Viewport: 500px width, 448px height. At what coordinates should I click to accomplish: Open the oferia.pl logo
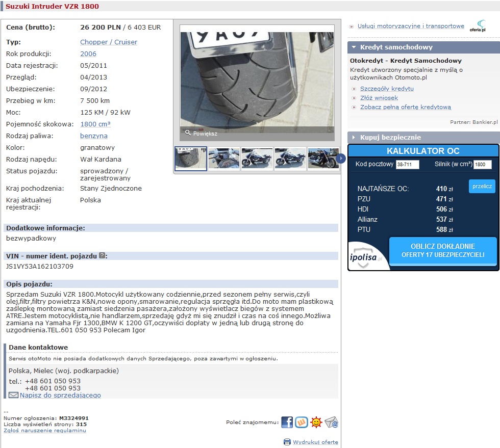click(x=478, y=26)
